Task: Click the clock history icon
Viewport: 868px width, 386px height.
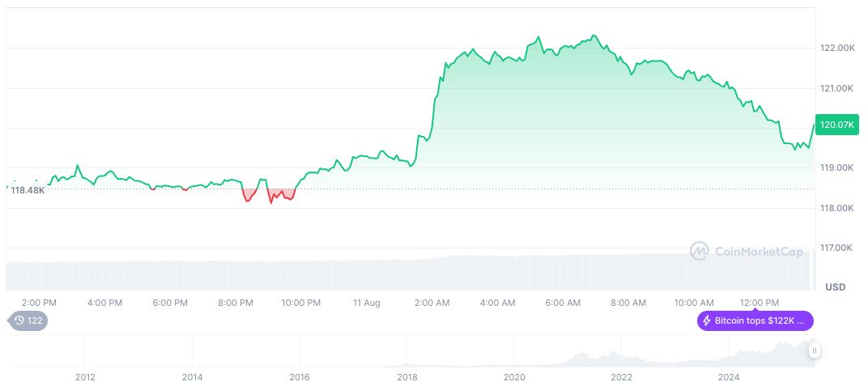Action: pos(19,320)
